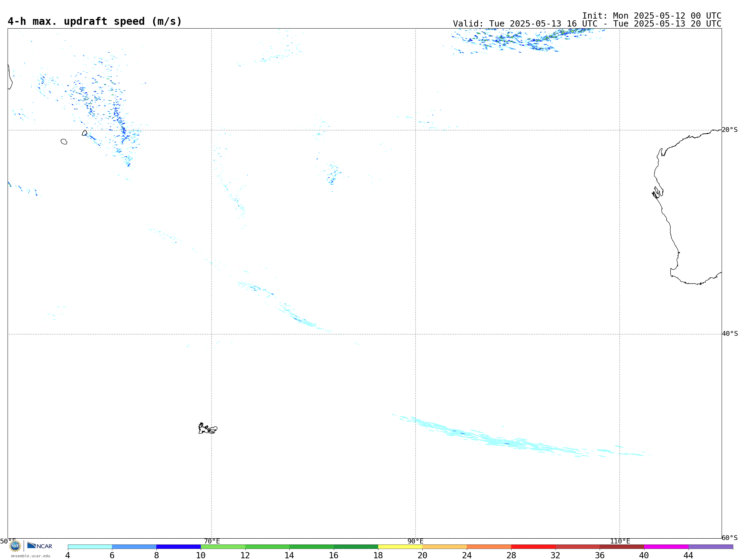The height and width of the screenshot is (560, 744).
Task: Click the colorbar tick label '14'
Action: 289,555
